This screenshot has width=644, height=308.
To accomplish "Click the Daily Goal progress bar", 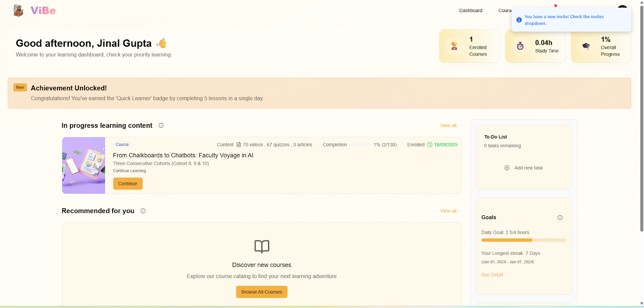I will (523, 240).
